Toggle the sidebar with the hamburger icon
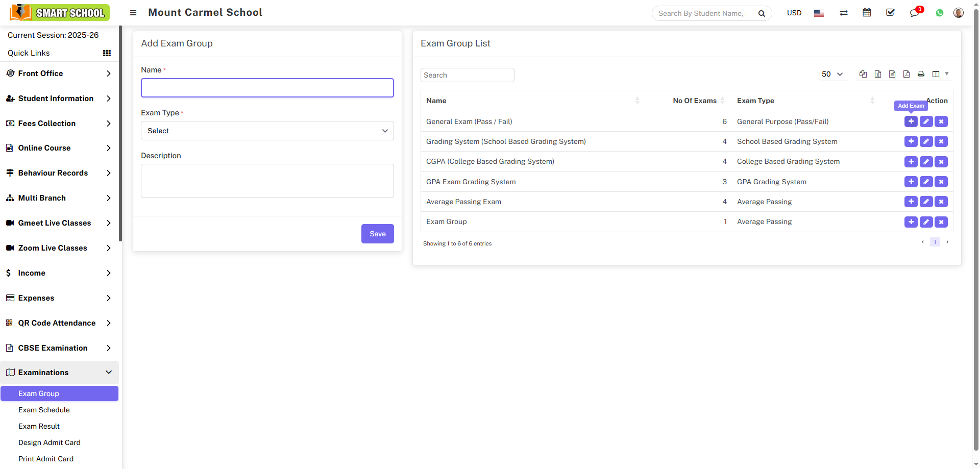Viewport: 980px width, 469px height. pos(133,13)
